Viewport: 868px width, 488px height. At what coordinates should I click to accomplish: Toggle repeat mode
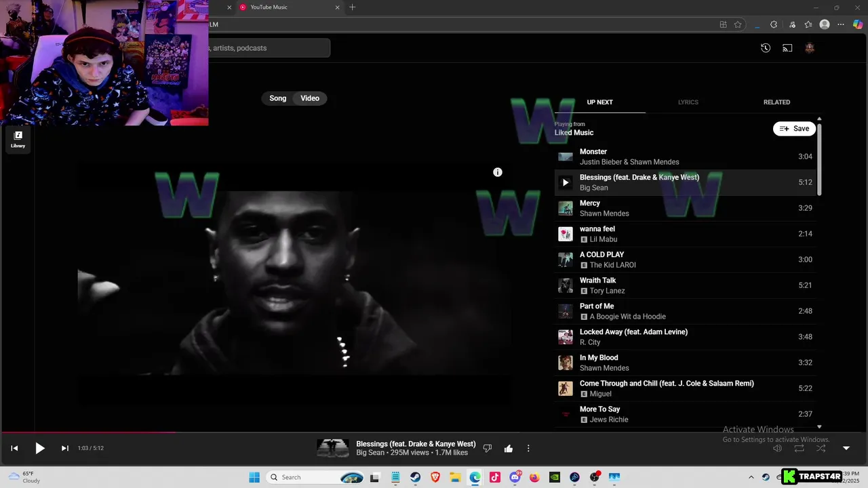[x=800, y=448]
